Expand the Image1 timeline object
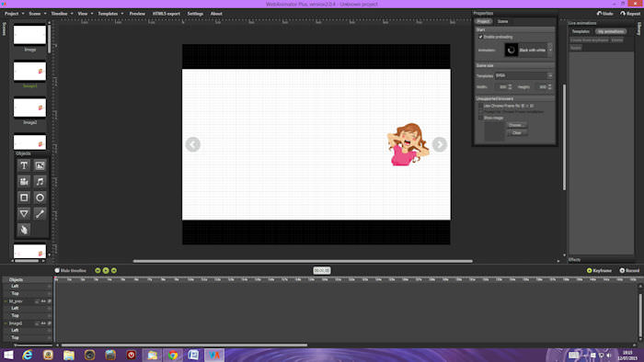 6,323
